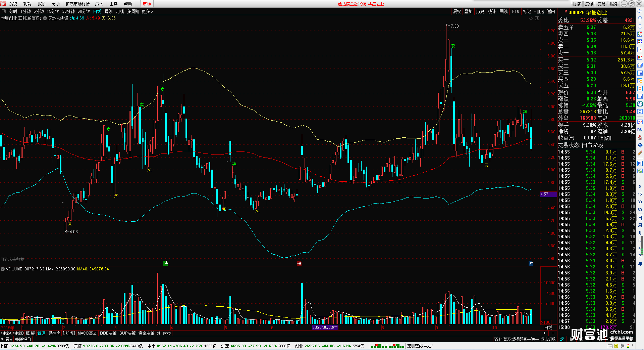Click the orange self-select sidebar icon

click(640, 88)
